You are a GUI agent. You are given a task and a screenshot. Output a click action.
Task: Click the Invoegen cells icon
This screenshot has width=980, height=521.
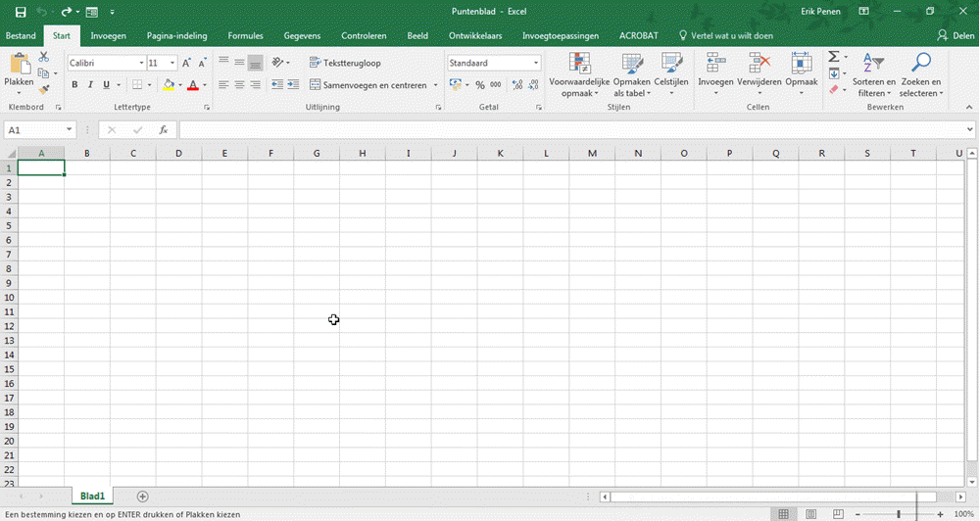pos(715,63)
